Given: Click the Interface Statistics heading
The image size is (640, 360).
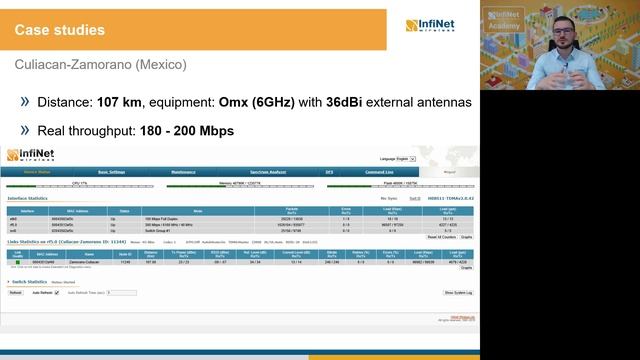Looking at the screenshot, I should 27,198.
